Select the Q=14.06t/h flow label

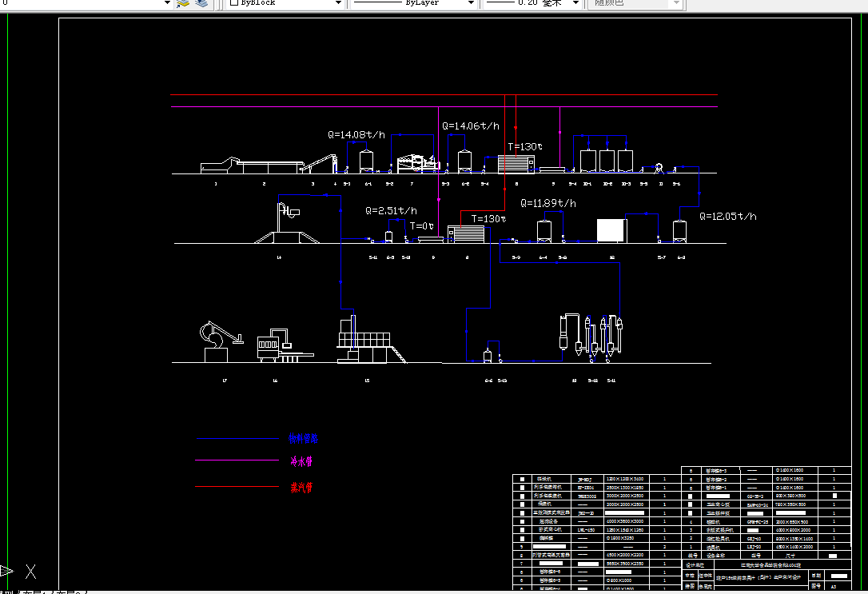click(x=471, y=126)
